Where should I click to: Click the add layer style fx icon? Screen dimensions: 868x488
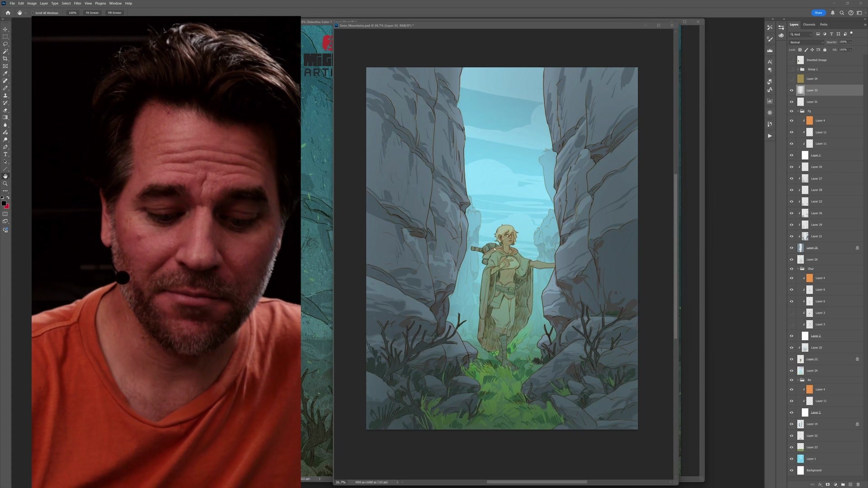[x=820, y=484]
